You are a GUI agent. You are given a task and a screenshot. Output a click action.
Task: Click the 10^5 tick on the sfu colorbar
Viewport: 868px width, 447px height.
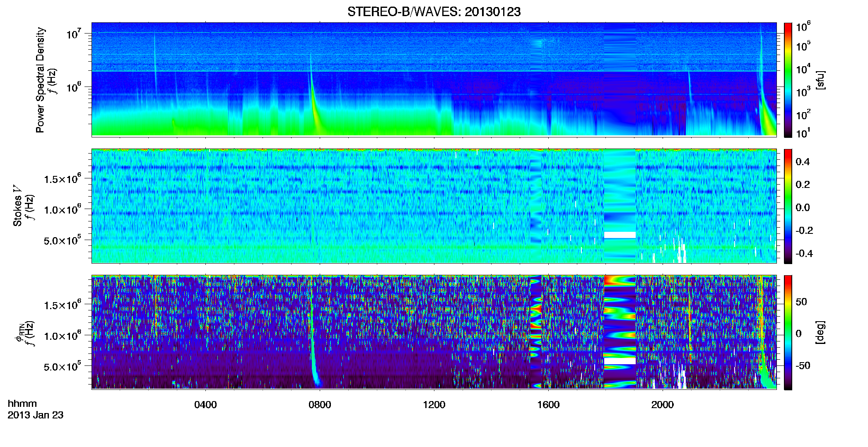[x=803, y=46]
